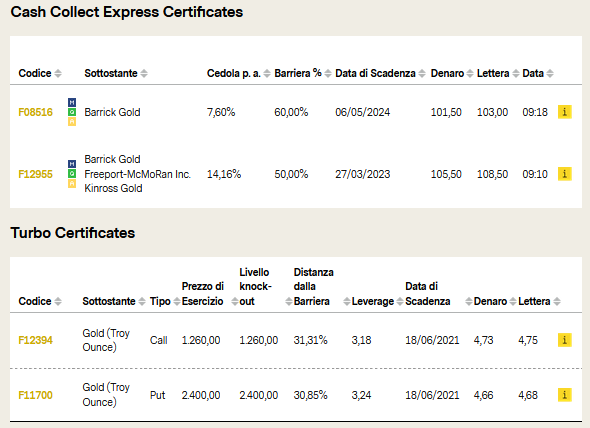
Task: Click Leverage column header
Action: 373,302
